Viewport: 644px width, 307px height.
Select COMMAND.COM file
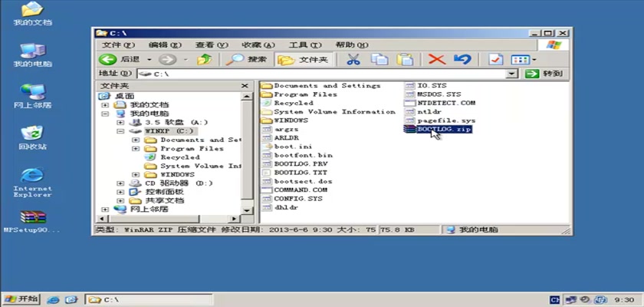coord(301,190)
